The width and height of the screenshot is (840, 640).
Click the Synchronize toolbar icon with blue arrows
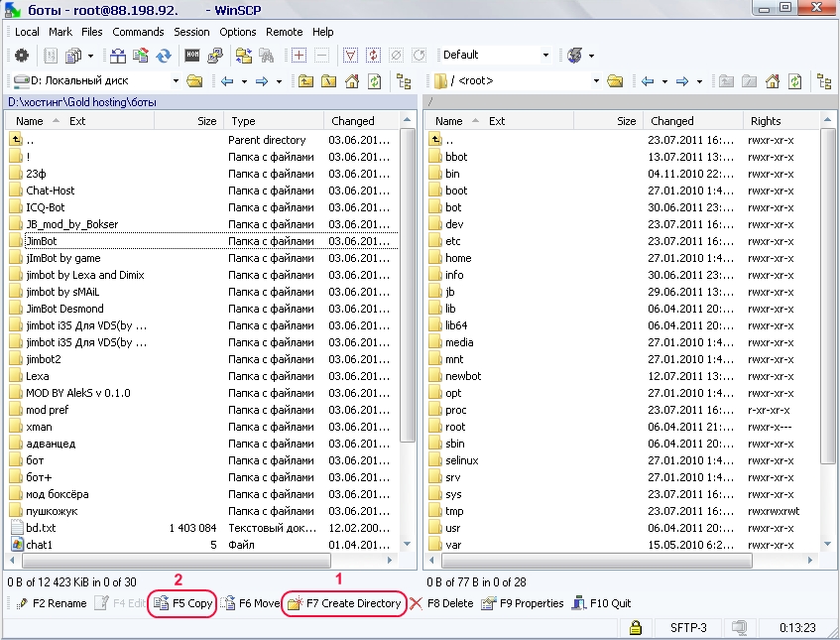click(164, 55)
